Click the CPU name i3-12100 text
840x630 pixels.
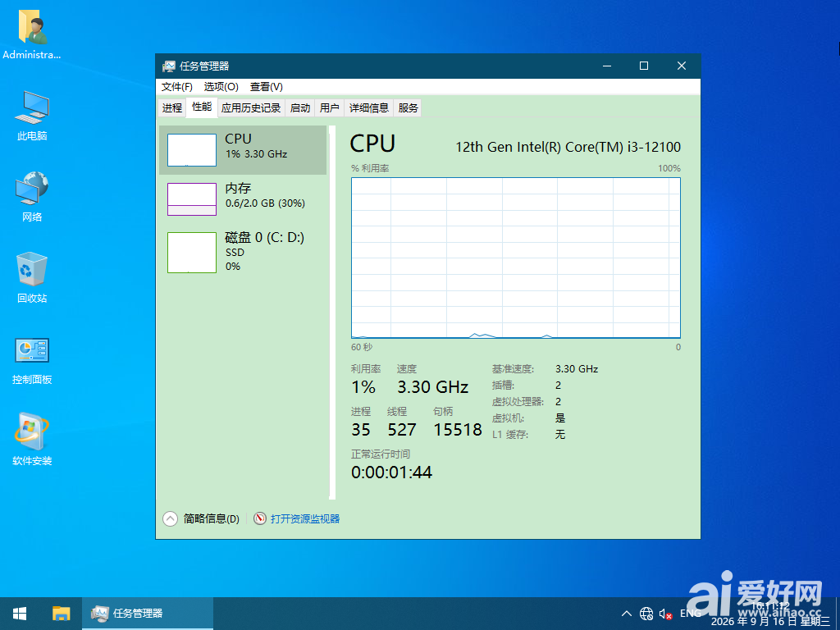pyautogui.click(x=568, y=147)
